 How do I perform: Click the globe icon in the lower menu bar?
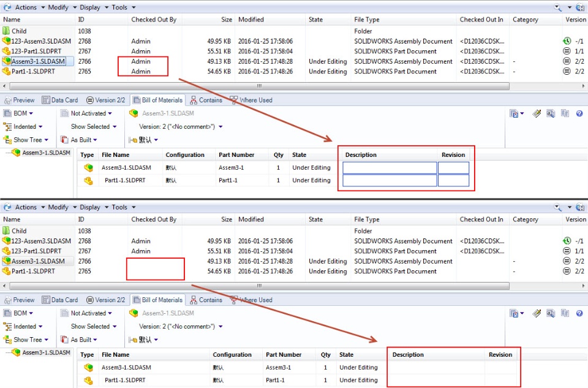coord(580,207)
